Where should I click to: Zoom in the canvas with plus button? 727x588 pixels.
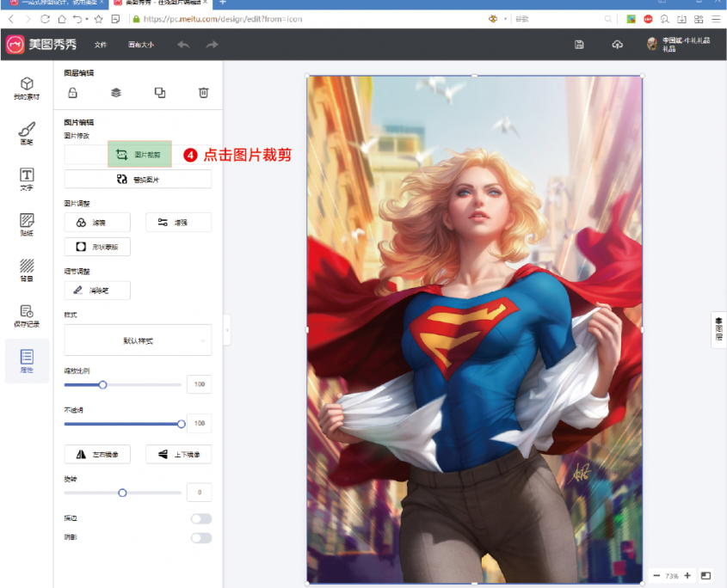pyautogui.click(x=687, y=575)
